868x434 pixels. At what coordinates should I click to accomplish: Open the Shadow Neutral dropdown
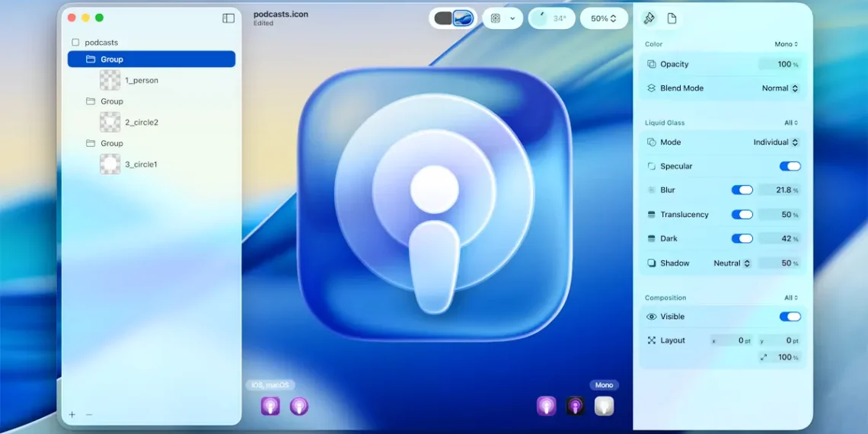(x=732, y=263)
